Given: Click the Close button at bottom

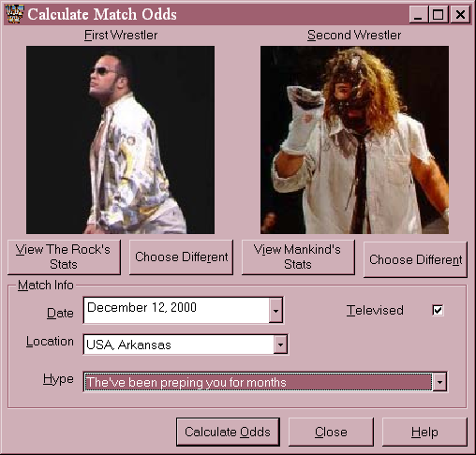Looking at the screenshot, I should pos(331,432).
